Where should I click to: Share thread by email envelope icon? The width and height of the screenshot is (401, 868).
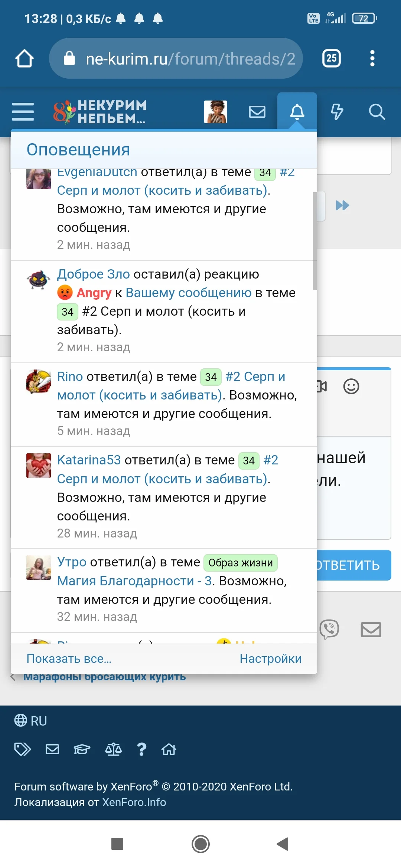point(371,629)
